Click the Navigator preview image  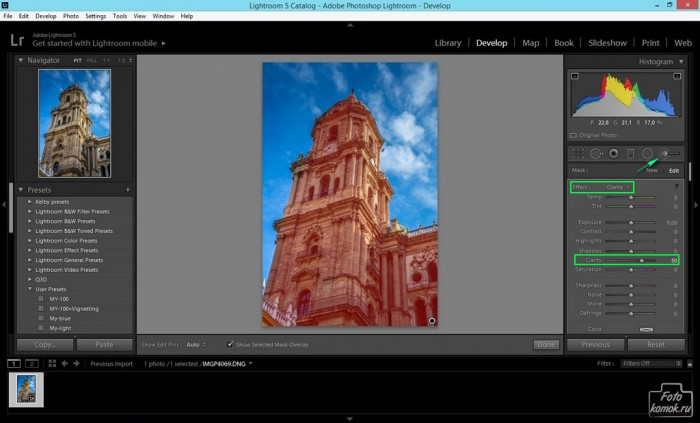(x=75, y=123)
